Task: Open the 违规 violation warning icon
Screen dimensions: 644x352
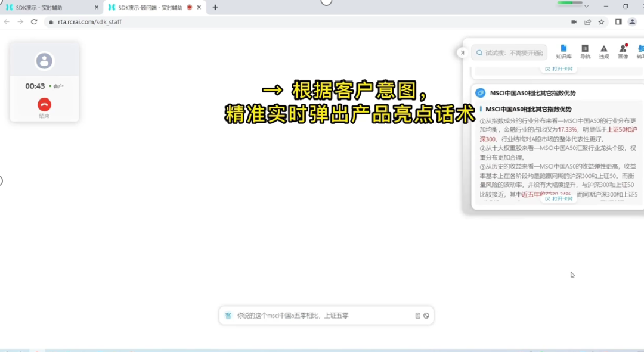Action: pyautogui.click(x=603, y=52)
